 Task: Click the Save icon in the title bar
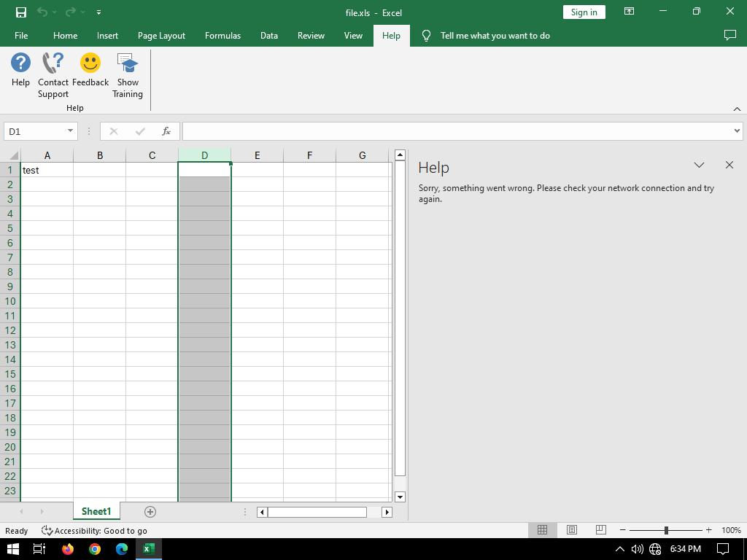point(21,12)
